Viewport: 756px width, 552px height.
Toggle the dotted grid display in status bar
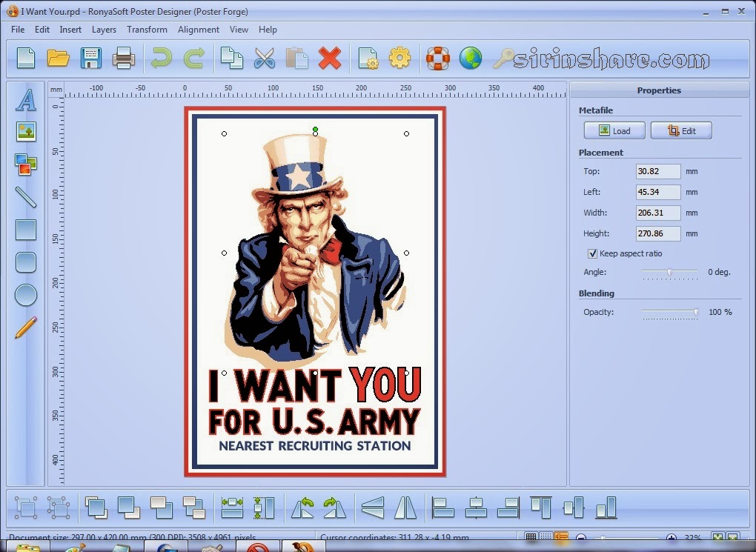[546, 536]
